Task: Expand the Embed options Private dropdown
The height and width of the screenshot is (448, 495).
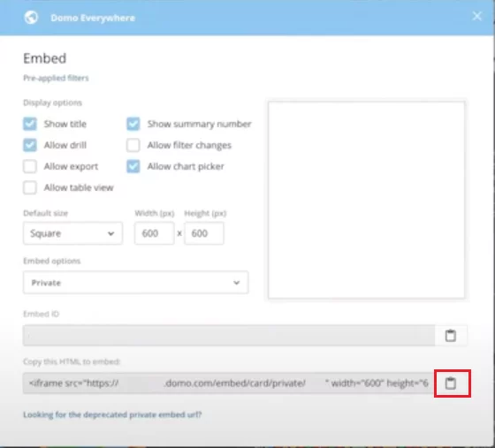Action: point(136,283)
